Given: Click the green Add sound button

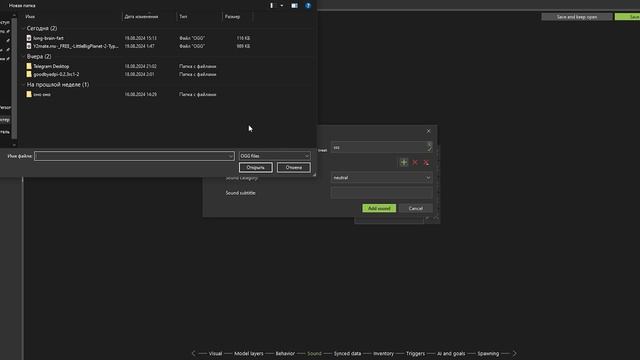Looking at the screenshot, I should pyautogui.click(x=379, y=209).
